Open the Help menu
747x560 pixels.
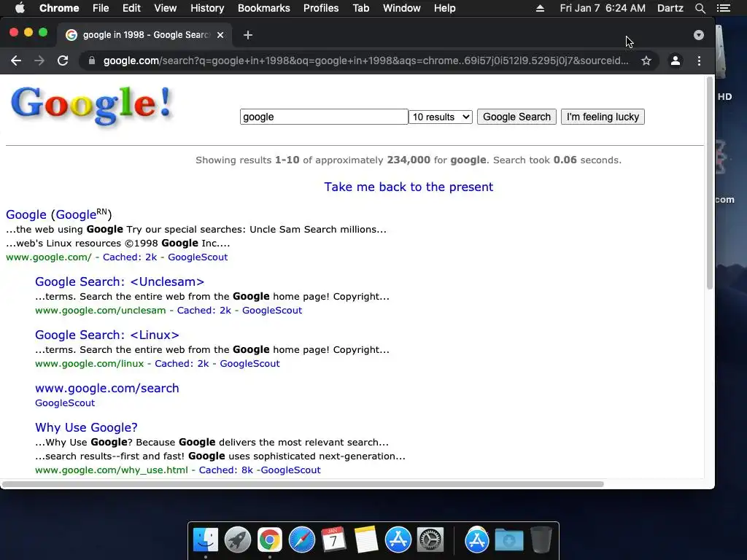[x=444, y=8]
